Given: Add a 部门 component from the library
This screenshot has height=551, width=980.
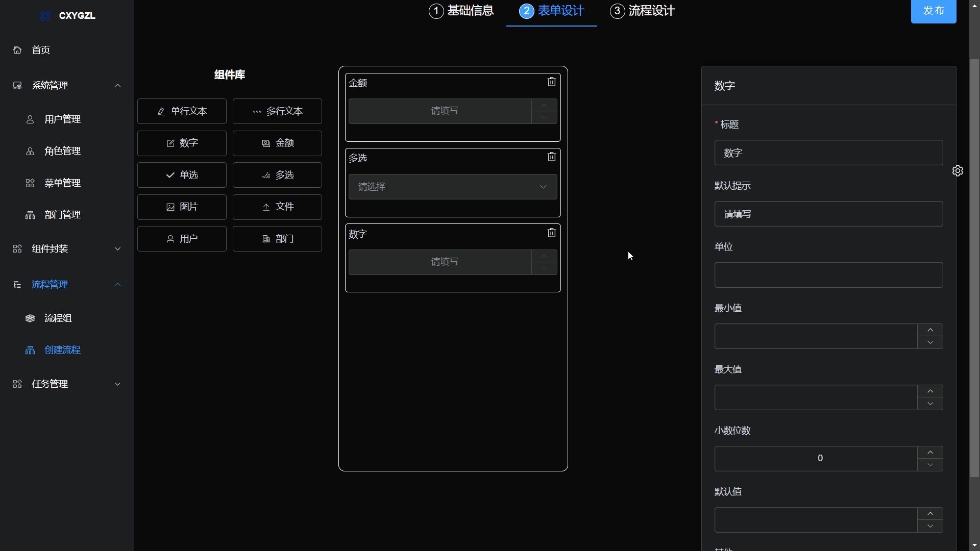Looking at the screenshot, I should [x=277, y=239].
